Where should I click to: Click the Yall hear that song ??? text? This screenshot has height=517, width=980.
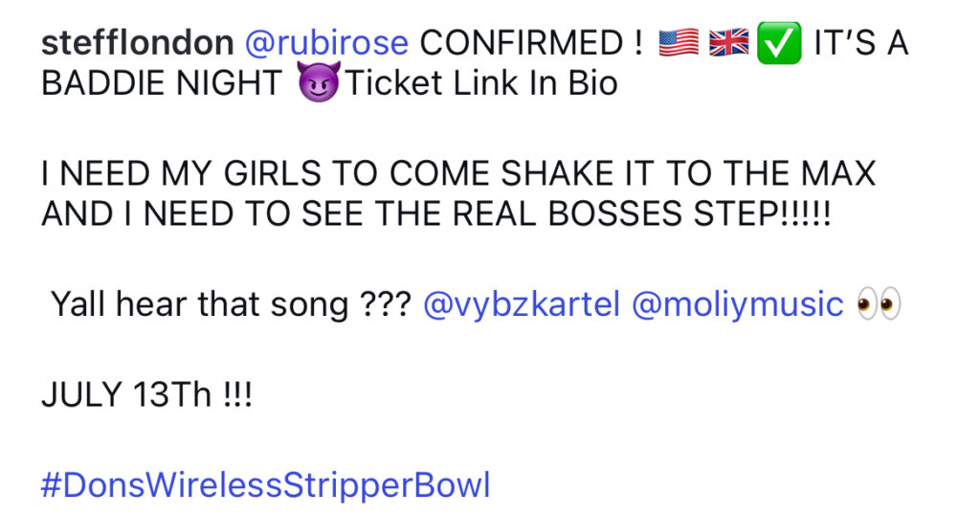coord(232,304)
